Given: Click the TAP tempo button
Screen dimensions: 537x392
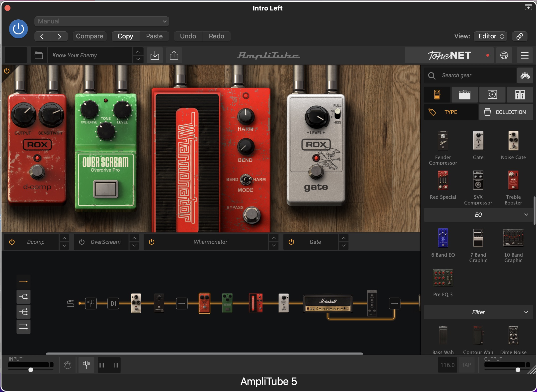Looking at the screenshot, I should click(x=466, y=365).
